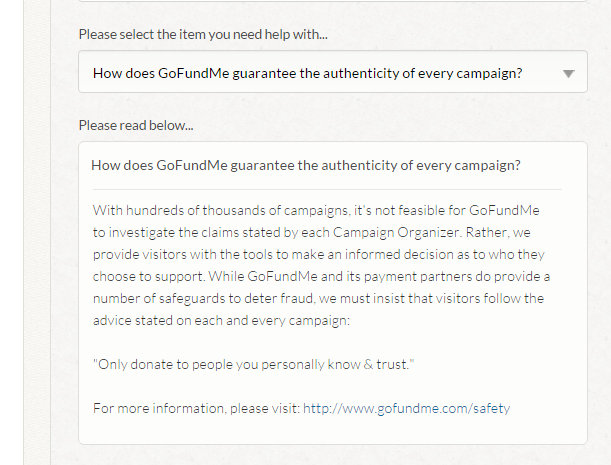The height and width of the screenshot is (465, 611).
Task: Click the "Only donate to people" quote
Action: (x=254, y=364)
